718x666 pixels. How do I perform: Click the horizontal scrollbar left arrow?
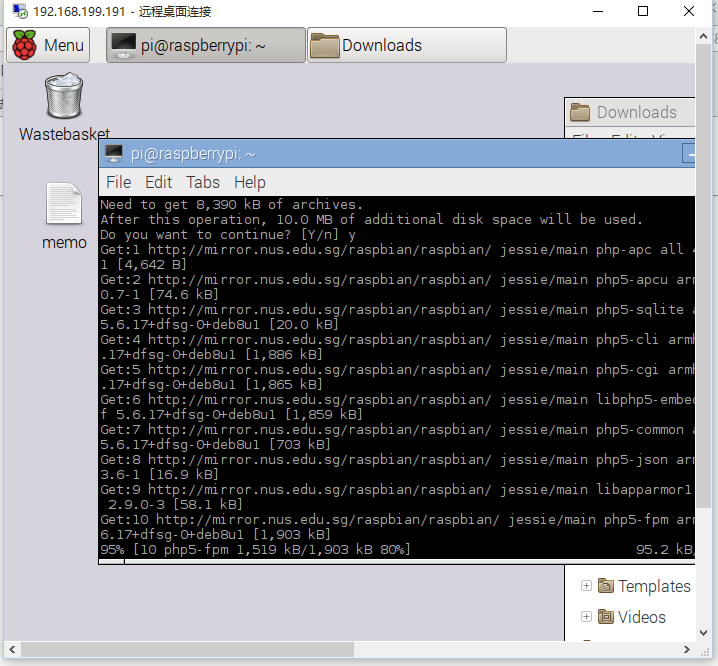pos(12,649)
